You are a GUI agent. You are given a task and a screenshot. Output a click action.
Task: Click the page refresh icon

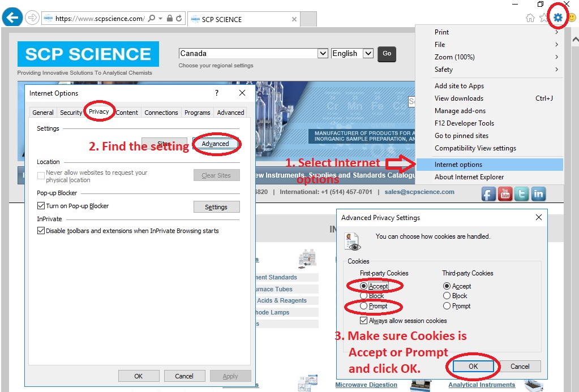pos(179,18)
